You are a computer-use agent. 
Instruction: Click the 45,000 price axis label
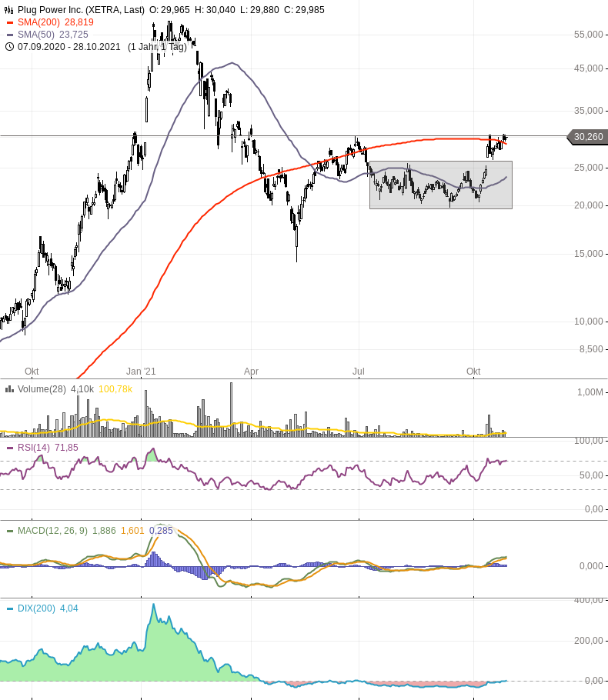click(588, 68)
